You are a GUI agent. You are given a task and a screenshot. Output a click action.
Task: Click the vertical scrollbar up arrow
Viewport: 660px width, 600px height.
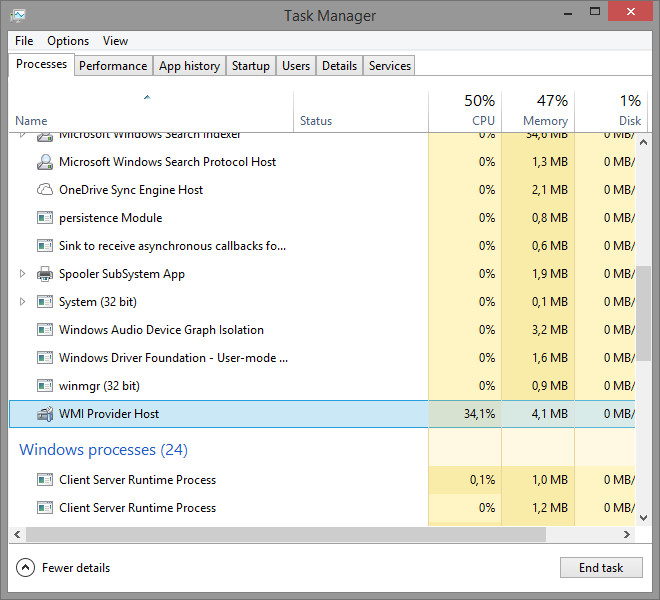coord(643,142)
